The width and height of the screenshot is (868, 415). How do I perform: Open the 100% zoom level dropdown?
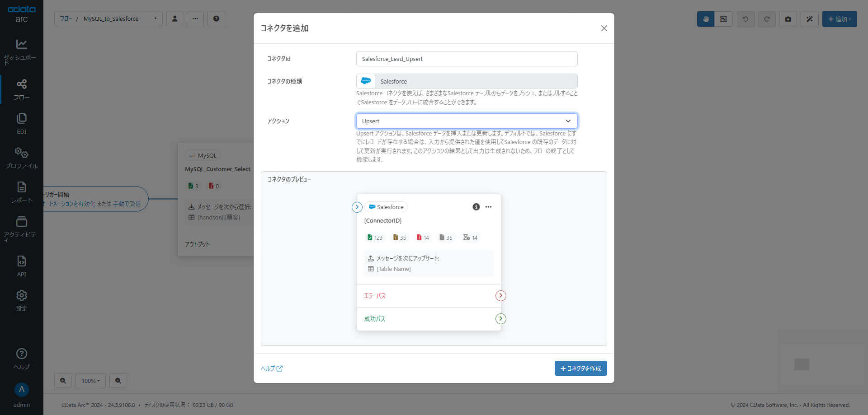90,381
